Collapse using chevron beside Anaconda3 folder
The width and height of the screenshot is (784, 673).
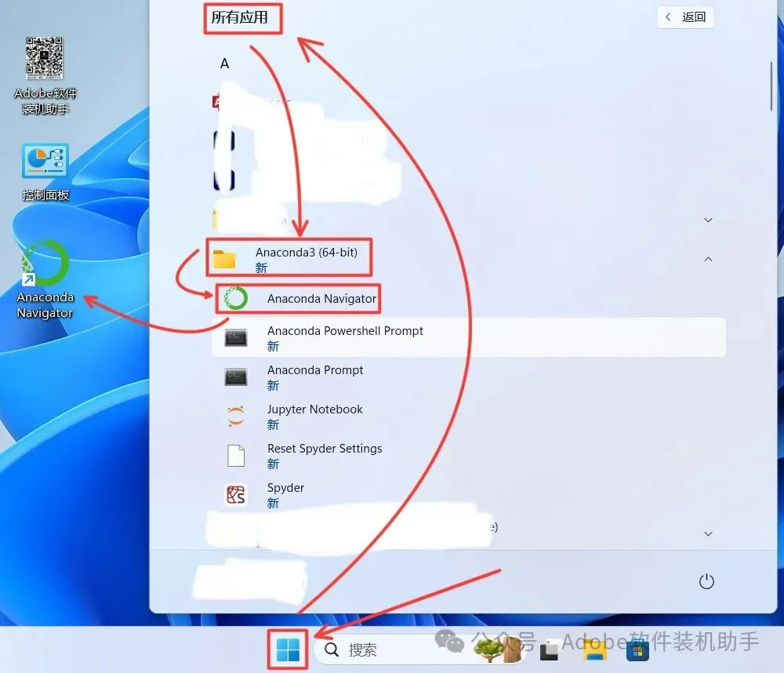[708, 259]
